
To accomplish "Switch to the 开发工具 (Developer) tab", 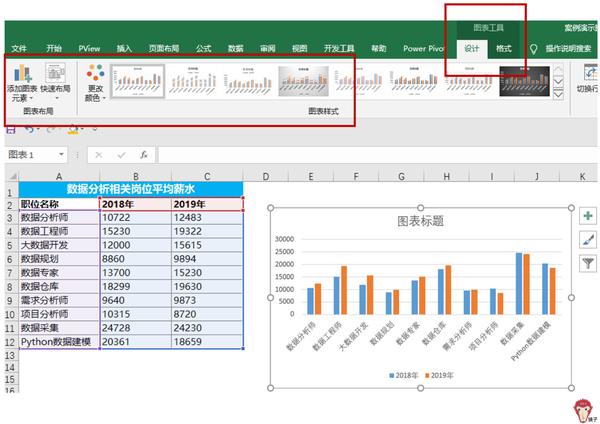I will 339,49.
